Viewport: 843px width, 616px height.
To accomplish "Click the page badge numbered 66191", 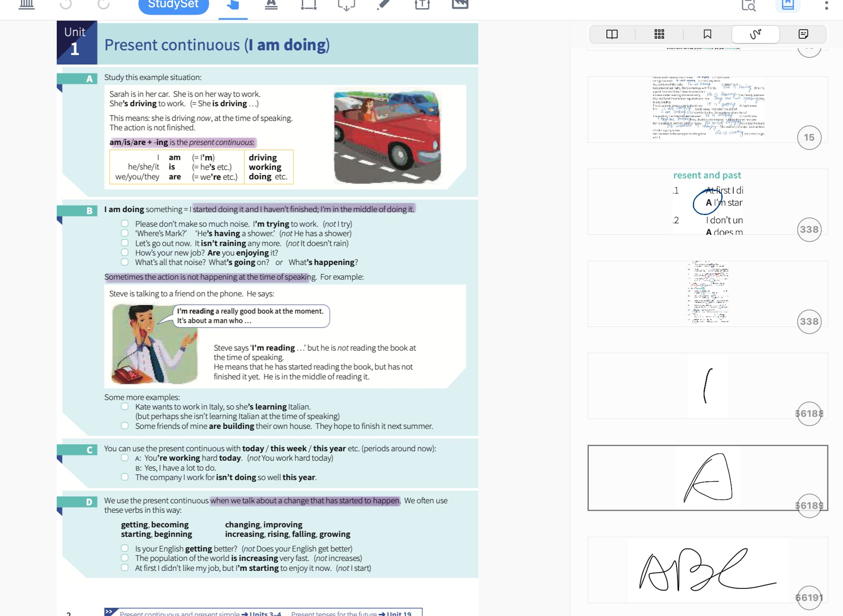I will point(809,598).
